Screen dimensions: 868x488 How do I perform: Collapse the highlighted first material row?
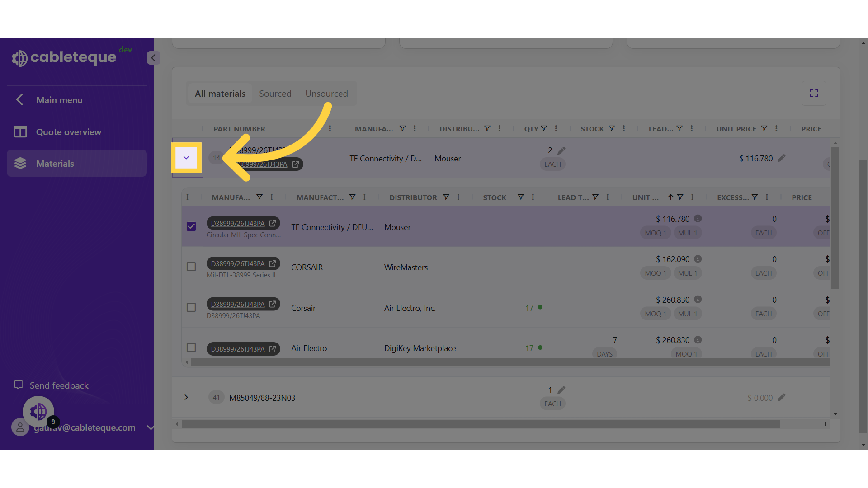[186, 158]
